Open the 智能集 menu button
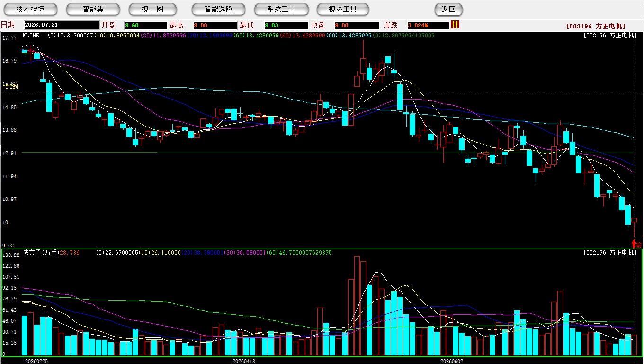Image resolution: width=644 pixels, height=364 pixels. [93, 9]
